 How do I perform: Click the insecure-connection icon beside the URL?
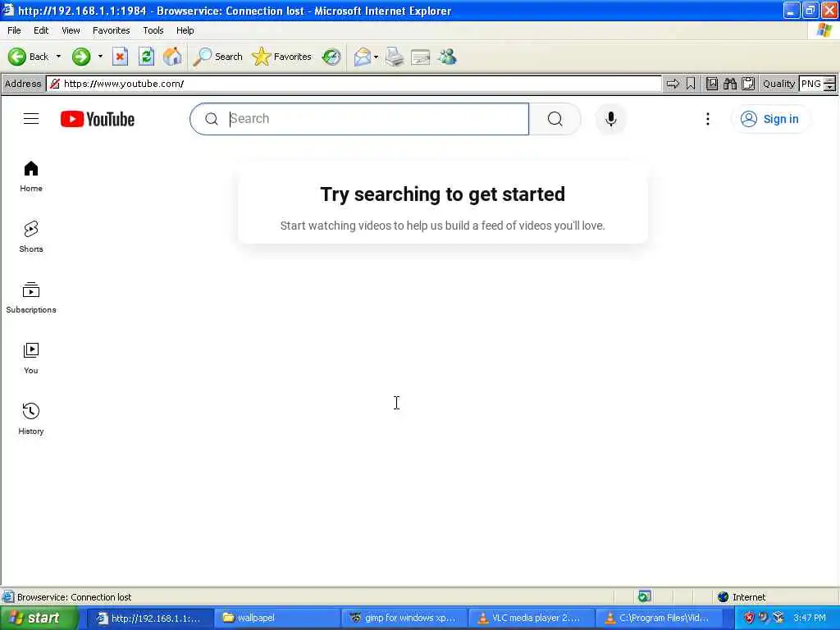[55, 84]
